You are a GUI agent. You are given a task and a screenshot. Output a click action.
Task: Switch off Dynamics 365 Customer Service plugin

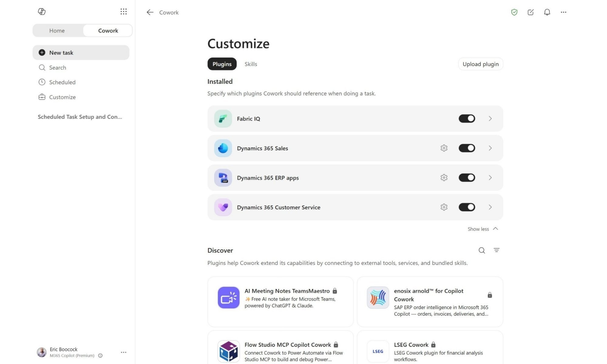click(467, 207)
